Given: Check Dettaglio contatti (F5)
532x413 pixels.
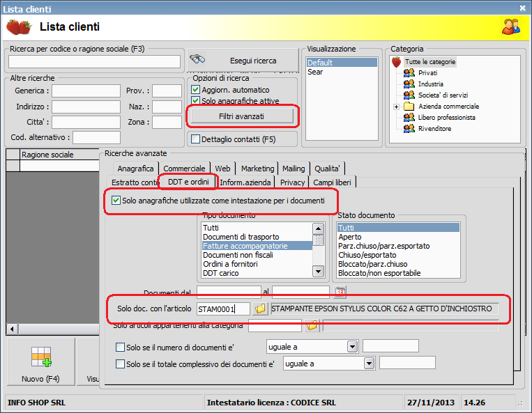Looking at the screenshot, I should [195, 139].
